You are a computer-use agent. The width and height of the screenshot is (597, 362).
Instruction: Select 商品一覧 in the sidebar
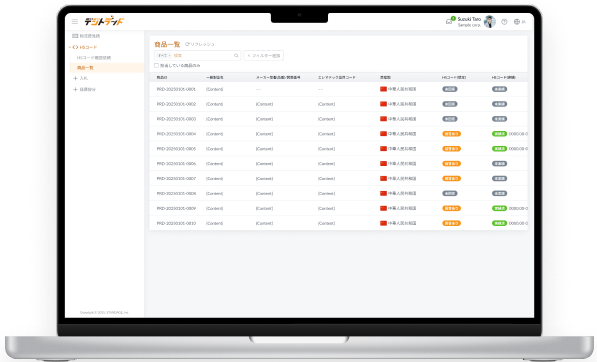pyautogui.click(x=107, y=68)
